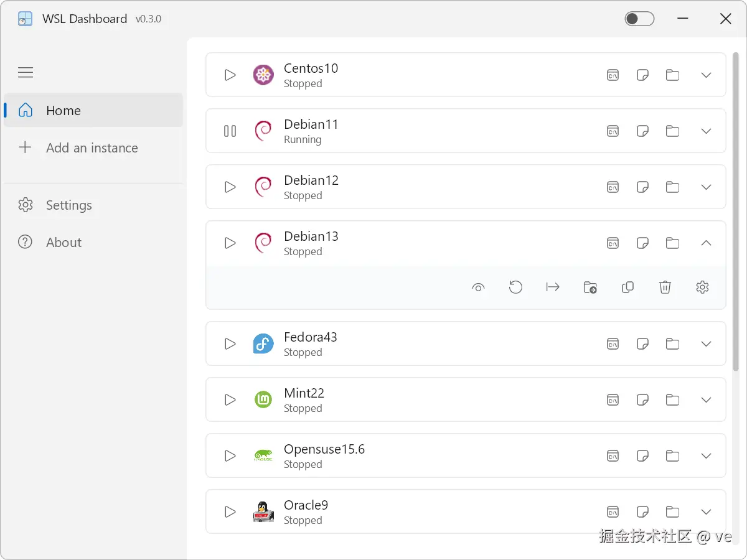
Task: Pause the running Debian11 instance
Action: (230, 131)
